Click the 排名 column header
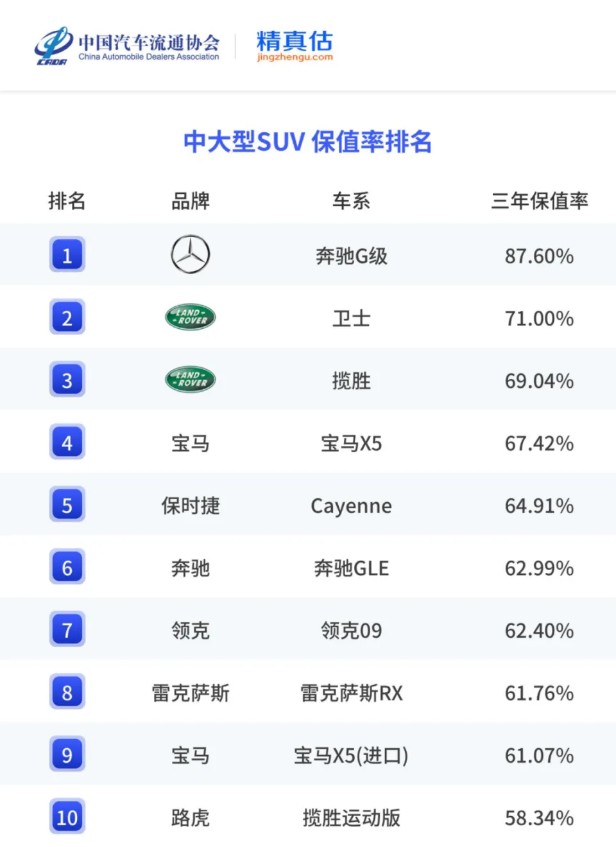 click(67, 201)
